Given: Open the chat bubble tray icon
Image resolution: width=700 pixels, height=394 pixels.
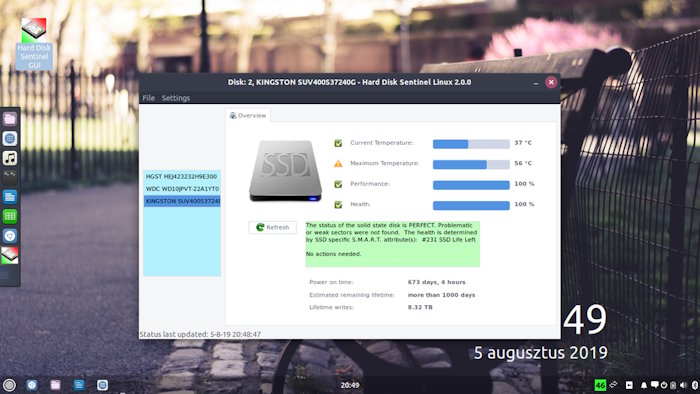Looking at the screenshot, I should coord(654,384).
